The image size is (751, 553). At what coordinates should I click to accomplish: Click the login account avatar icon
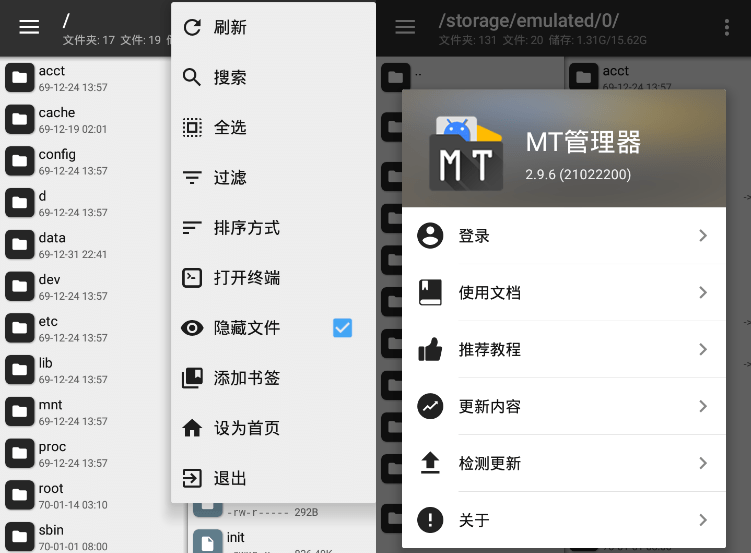[430, 236]
